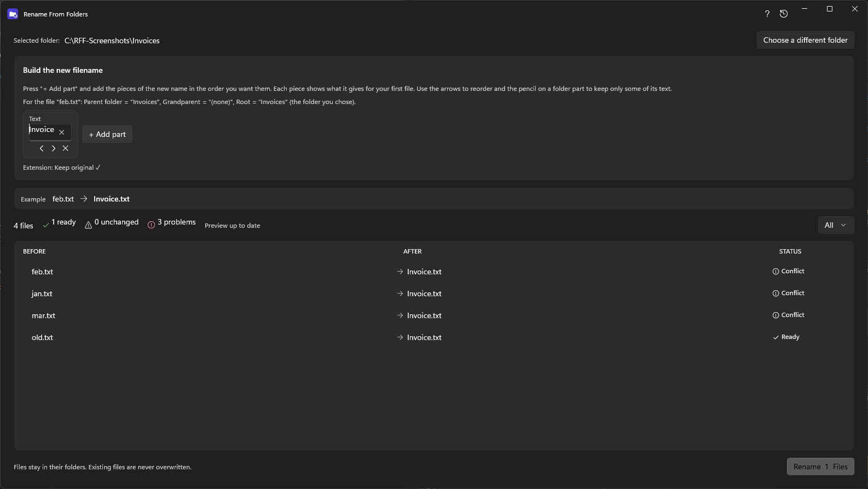This screenshot has height=489, width=868.
Task: Click the Conflict status for jan.txt
Action: (788, 293)
